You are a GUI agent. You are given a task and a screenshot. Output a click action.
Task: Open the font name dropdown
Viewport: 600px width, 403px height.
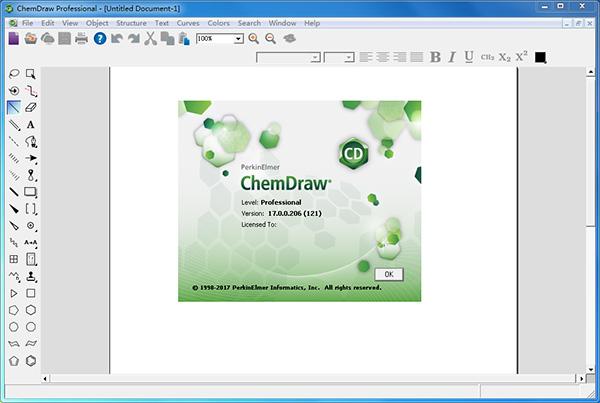pos(315,57)
